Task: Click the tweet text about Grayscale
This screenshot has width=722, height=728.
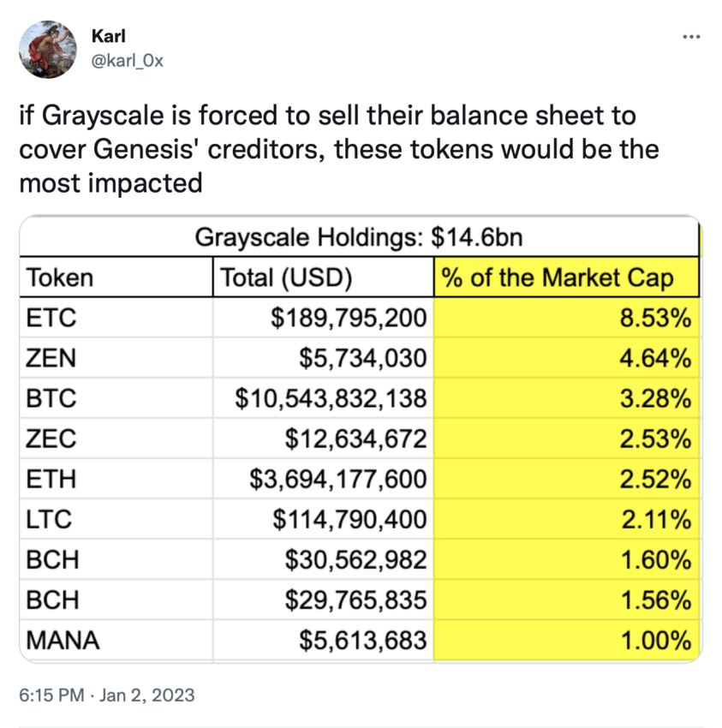Action: point(339,149)
